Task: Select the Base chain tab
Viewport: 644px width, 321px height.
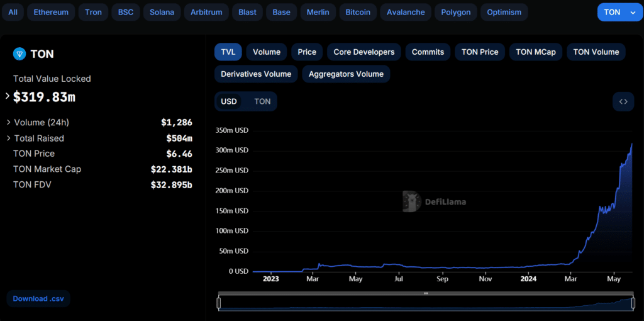Action: tap(281, 13)
